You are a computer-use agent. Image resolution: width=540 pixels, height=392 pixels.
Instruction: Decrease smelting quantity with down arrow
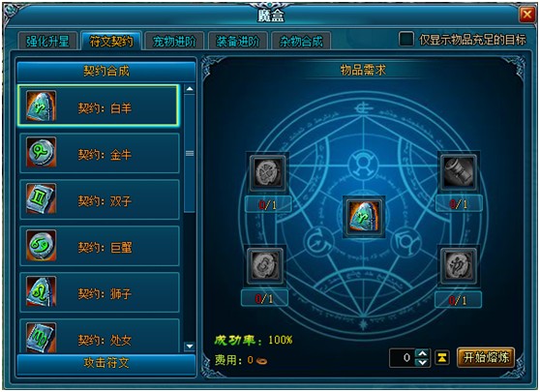click(422, 362)
